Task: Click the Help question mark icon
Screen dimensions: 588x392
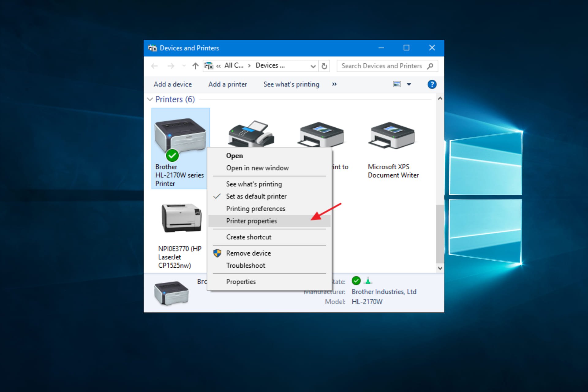Action: (432, 84)
